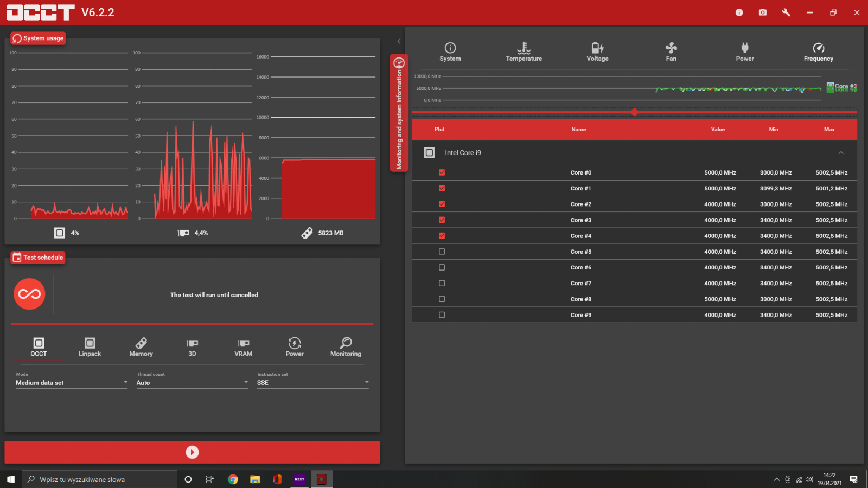Click the volume icon in tray

[x=809, y=479]
